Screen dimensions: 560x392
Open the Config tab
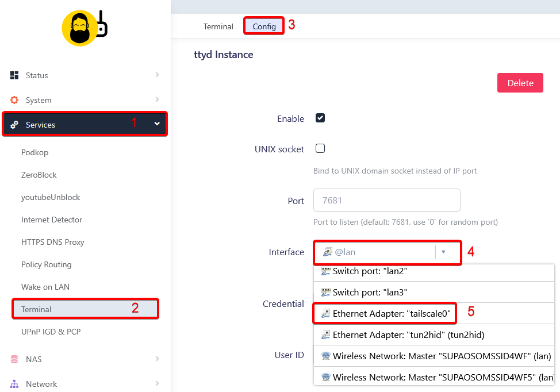pos(264,26)
